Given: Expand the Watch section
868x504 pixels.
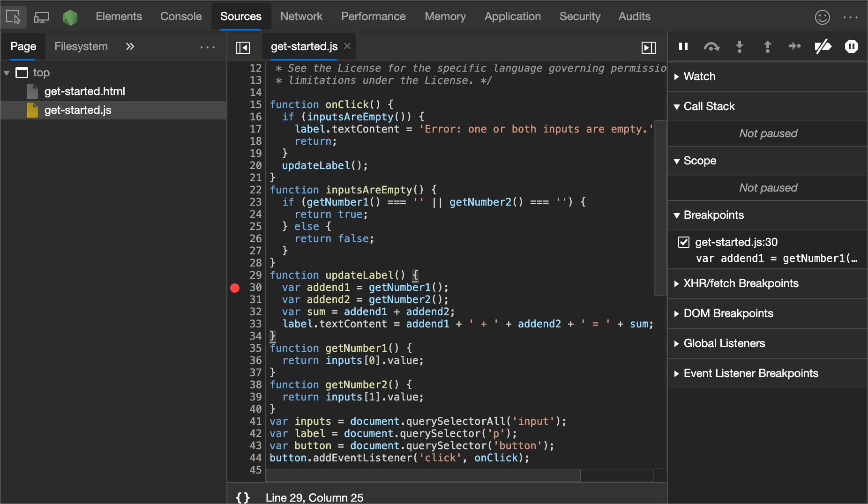Looking at the screenshot, I should point(676,77).
